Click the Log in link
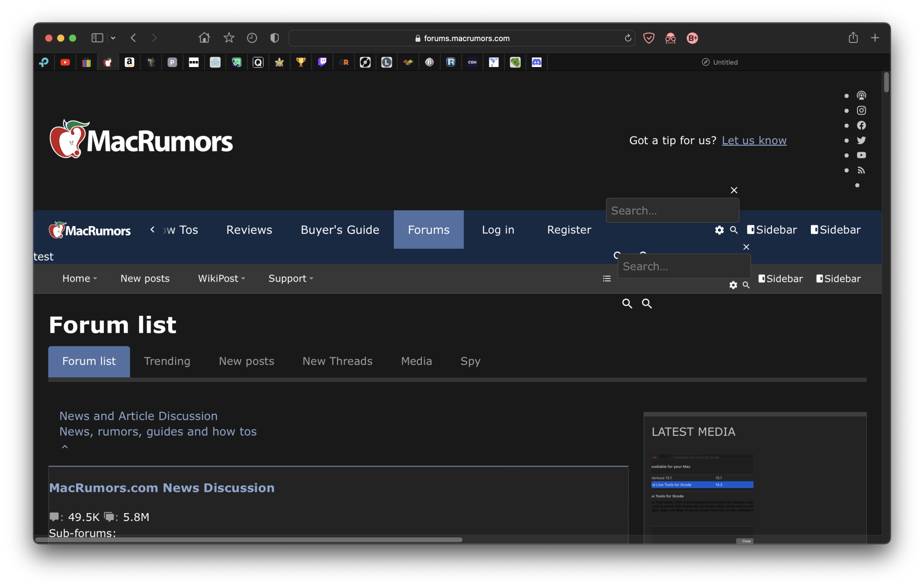Image resolution: width=924 pixels, height=588 pixels. [x=498, y=230]
